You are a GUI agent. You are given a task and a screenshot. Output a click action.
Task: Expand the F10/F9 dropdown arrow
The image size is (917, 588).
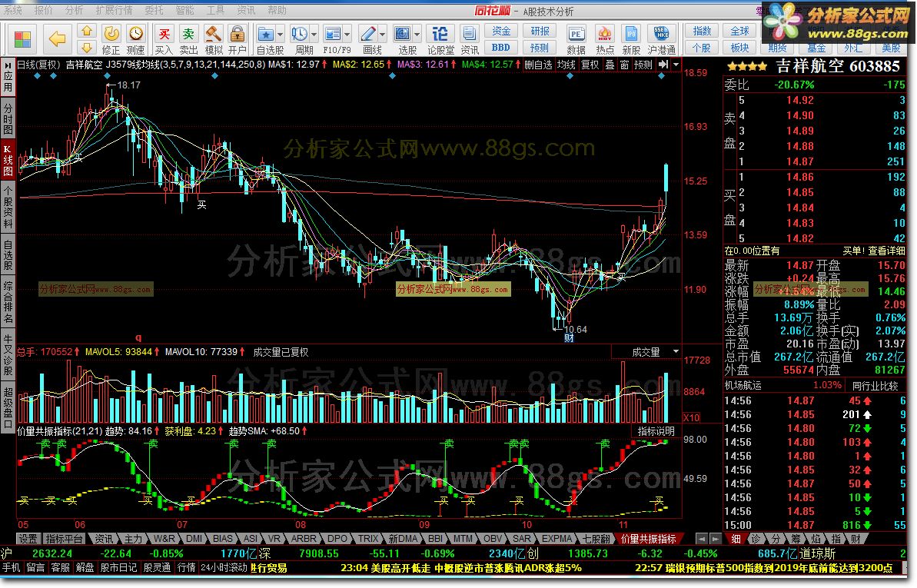click(347, 34)
